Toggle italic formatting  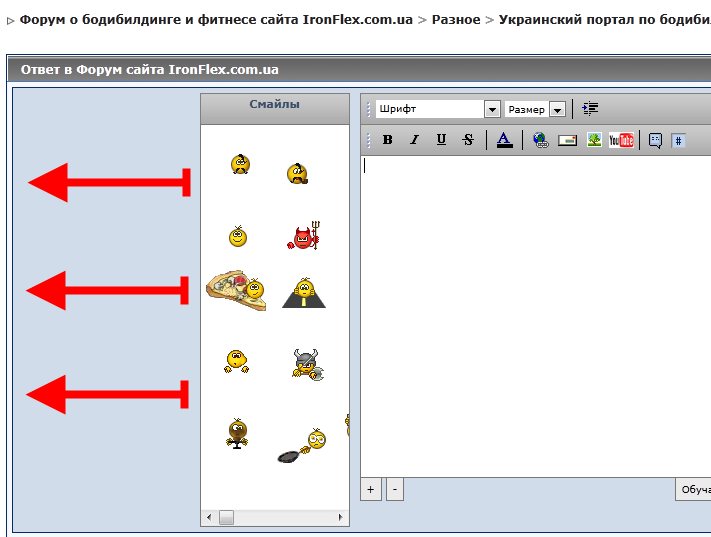coord(414,140)
